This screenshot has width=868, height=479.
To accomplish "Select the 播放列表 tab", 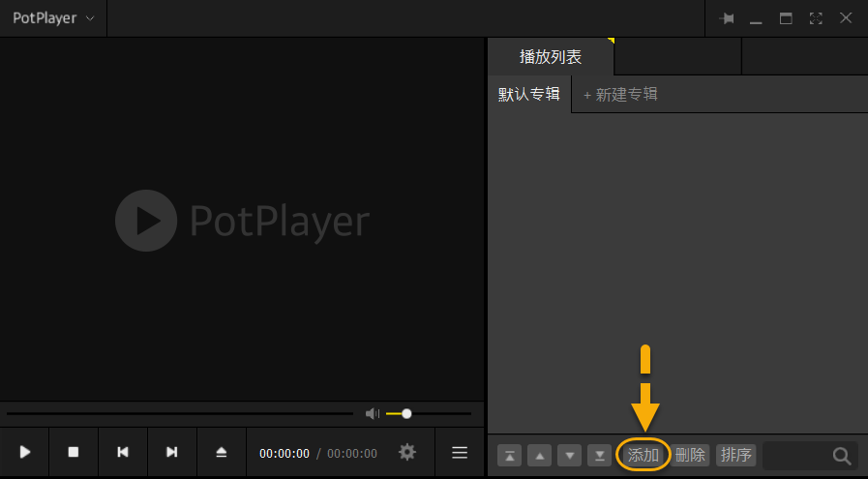I will coord(551,56).
